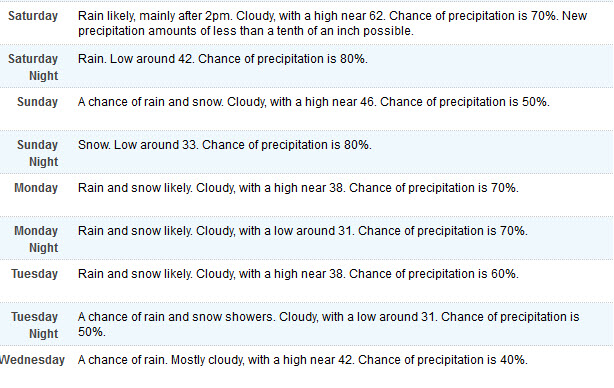Click Monday Night forecast with low around 31
The width and height of the screenshot is (614, 388).
point(303,231)
